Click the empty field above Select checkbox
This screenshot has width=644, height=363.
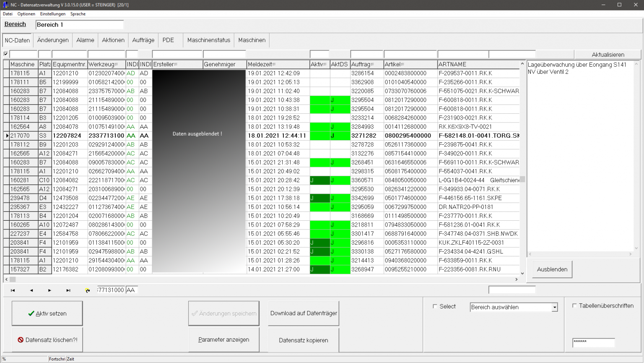(512, 290)
